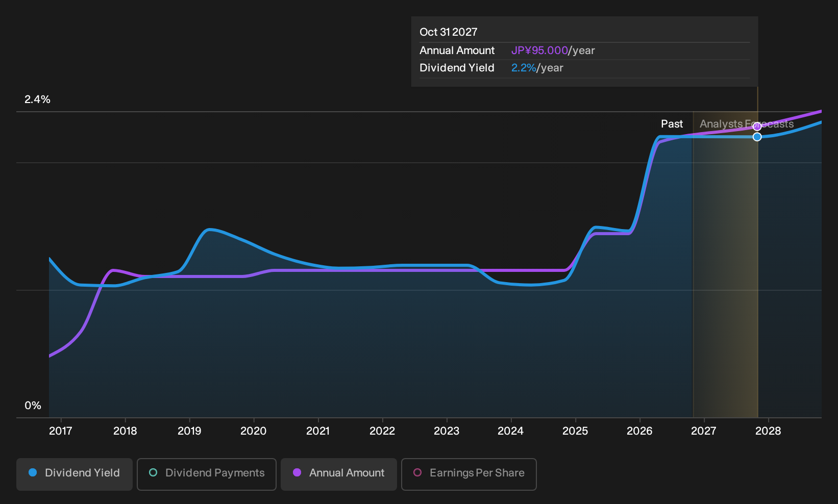Enable the Dividend Payments series
Viewport: 838px width, 504px height.
click(x=207, y=474)
